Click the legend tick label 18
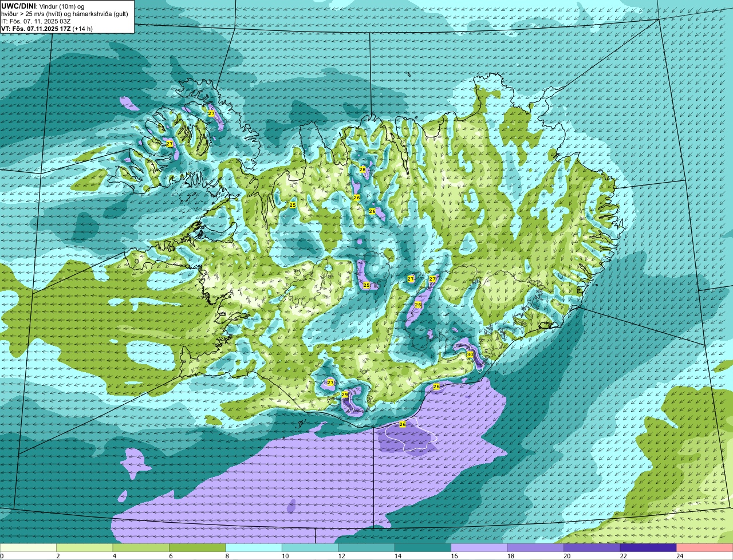The width and height of the screenshot is (733, 560). tap(510, 556)
